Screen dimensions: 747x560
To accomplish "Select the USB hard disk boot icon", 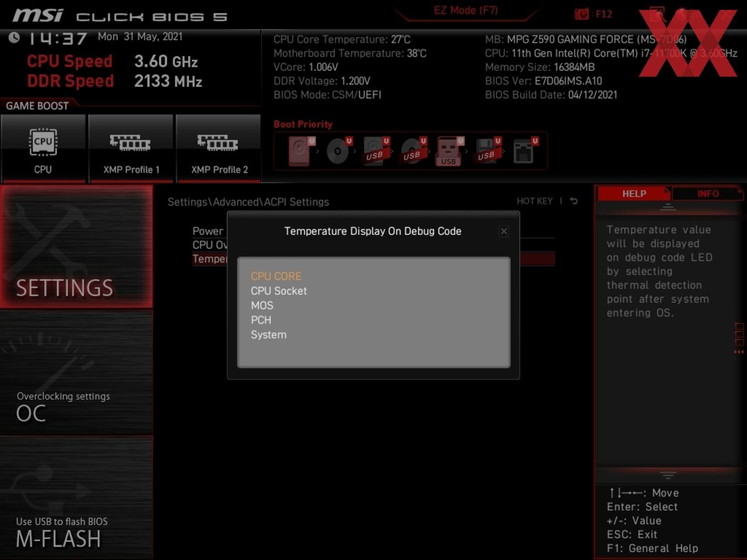I will tap(376, 151).
